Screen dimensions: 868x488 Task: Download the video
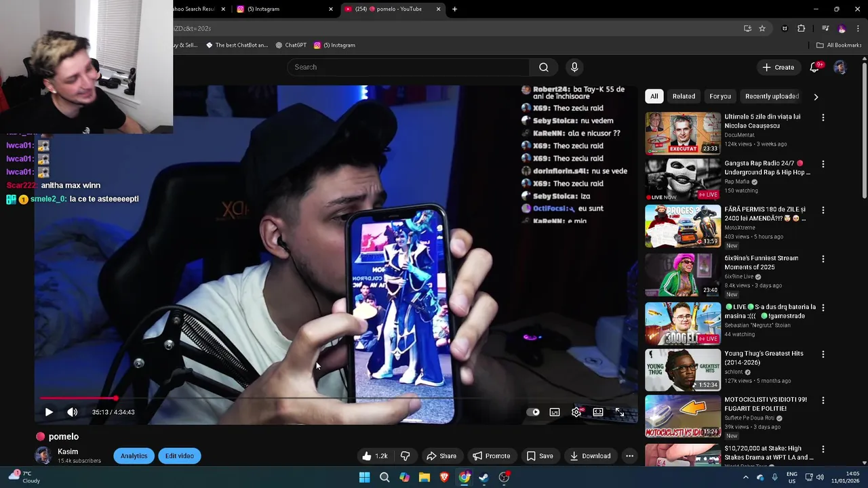pos(590,456)
